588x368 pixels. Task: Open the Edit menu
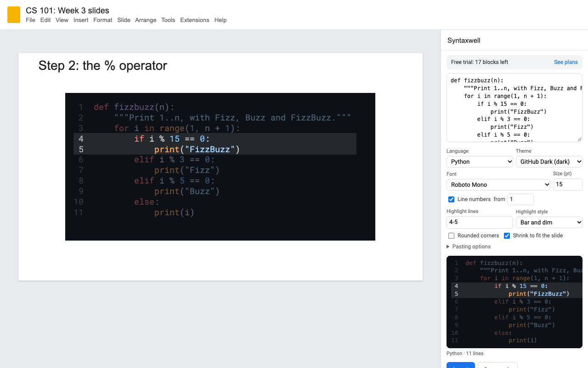[x=45, y=20]
